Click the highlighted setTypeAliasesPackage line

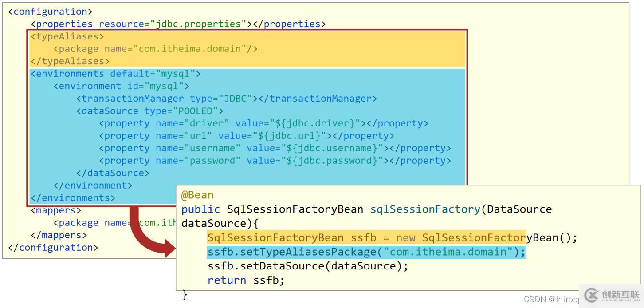point(366,252)
